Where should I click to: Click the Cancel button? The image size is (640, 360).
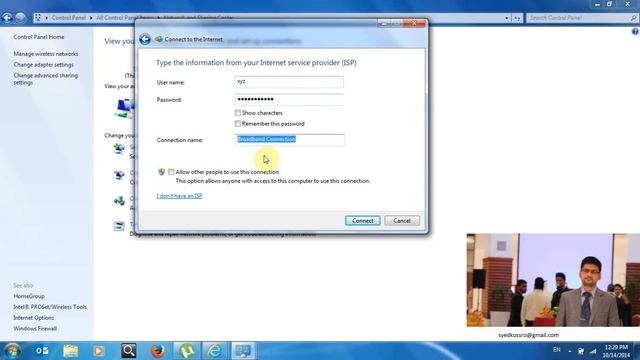point(402,220)
